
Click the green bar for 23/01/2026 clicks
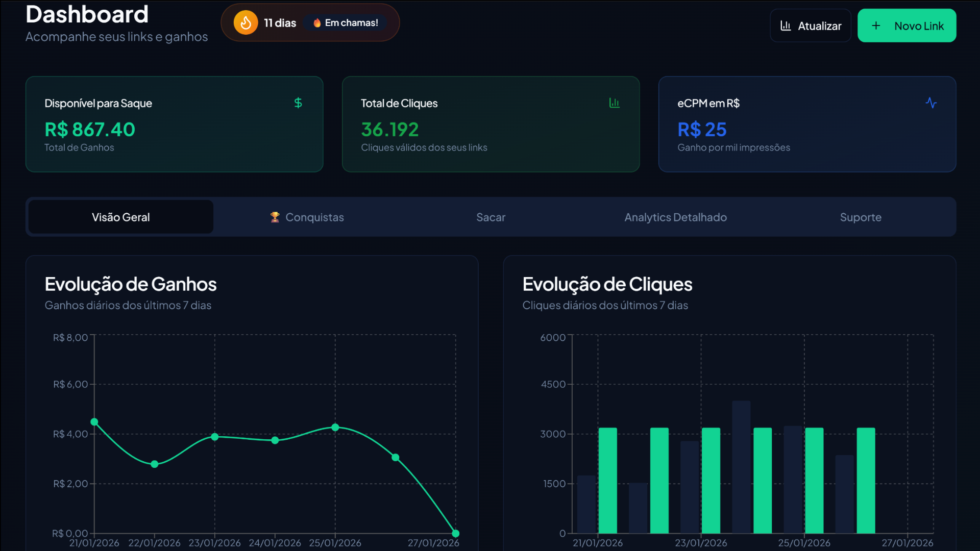710,480
